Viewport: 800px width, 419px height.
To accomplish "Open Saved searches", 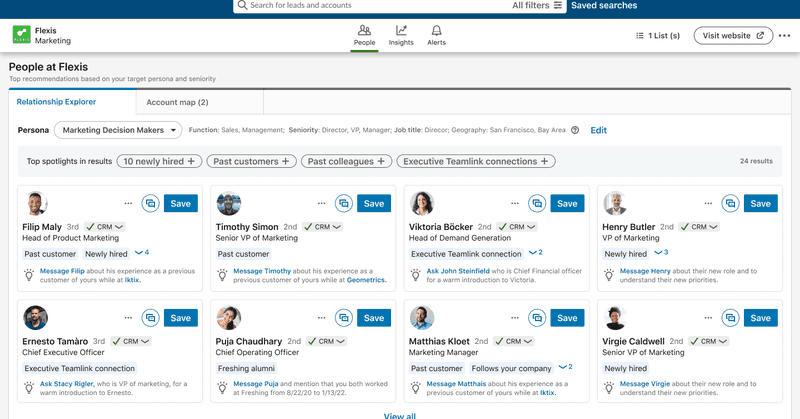I will click(x=604, y=6).
